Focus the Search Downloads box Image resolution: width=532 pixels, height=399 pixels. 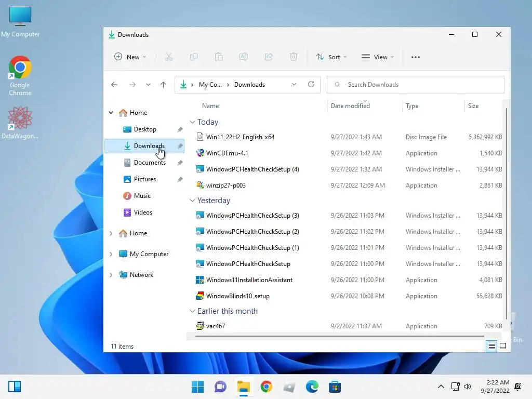coord(415,85)
